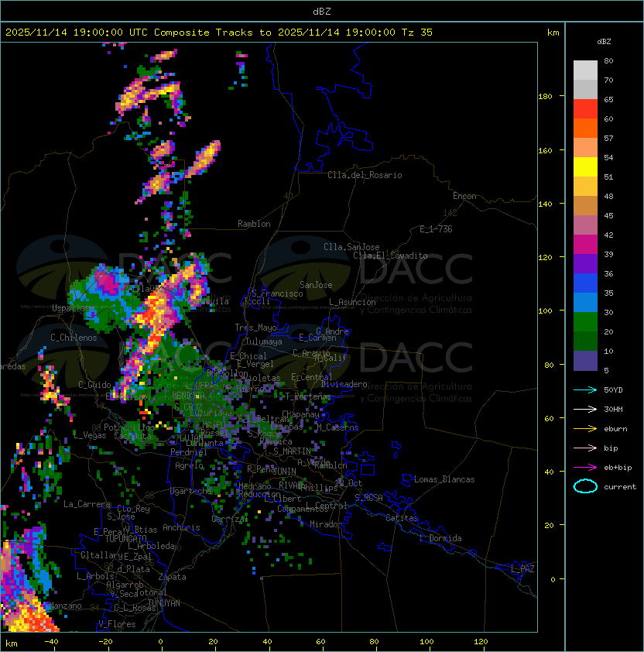Click the Mirador map label

327,524
